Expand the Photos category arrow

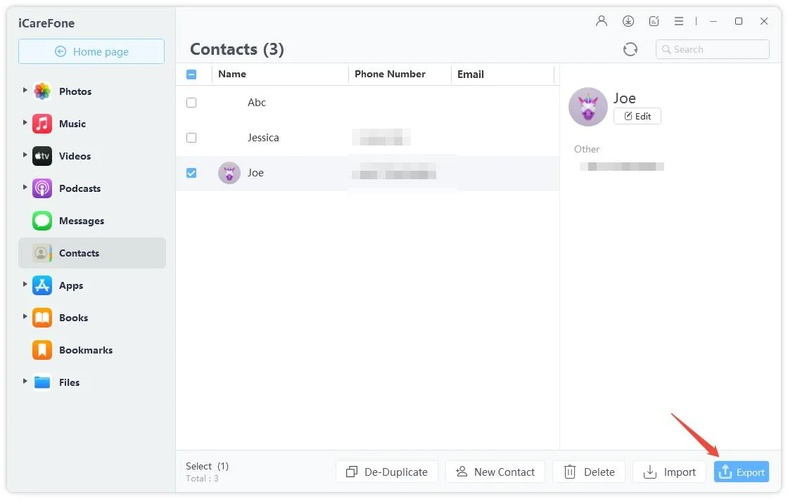tap(25, 91)
